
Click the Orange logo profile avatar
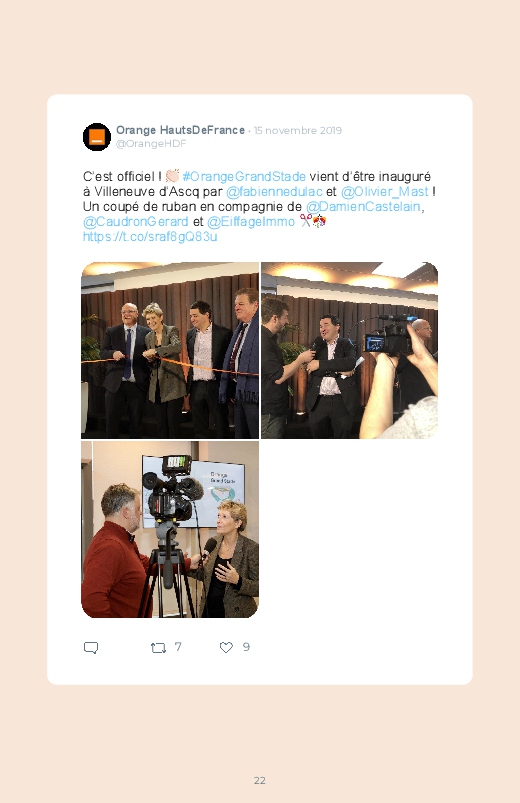[x=97, y=137]
